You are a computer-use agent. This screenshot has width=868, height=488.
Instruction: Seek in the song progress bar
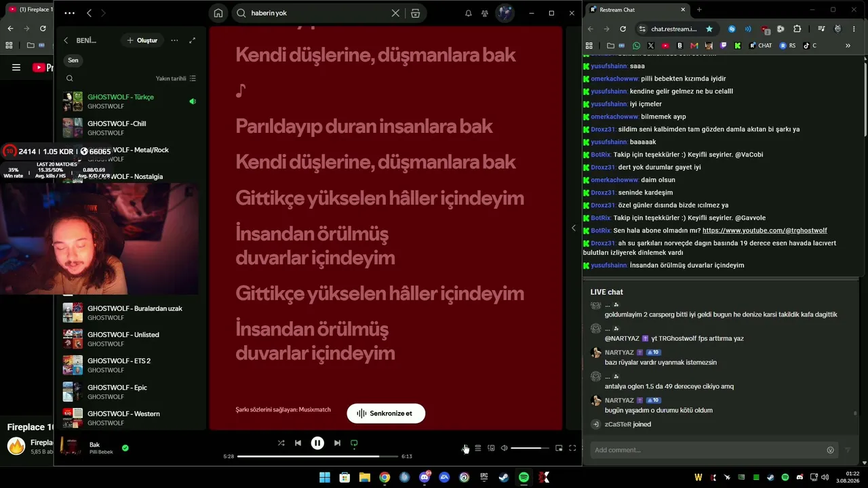coord(318,456)
